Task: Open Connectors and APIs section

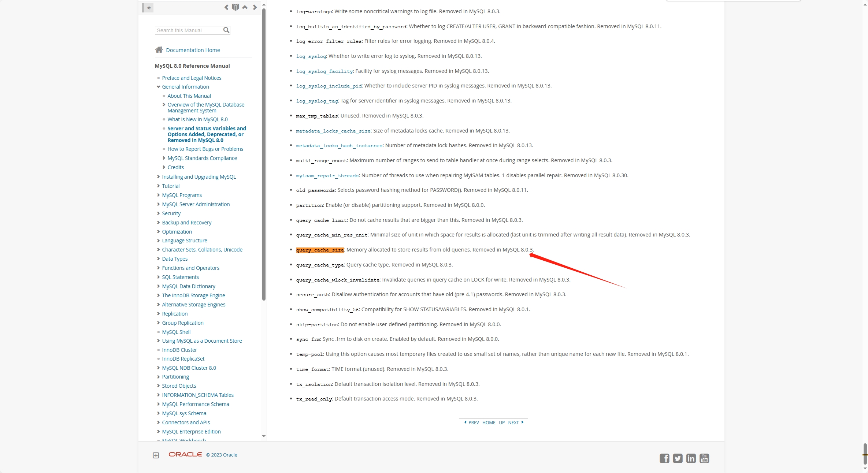Action: pyautogui.click(x=186, y=422)
